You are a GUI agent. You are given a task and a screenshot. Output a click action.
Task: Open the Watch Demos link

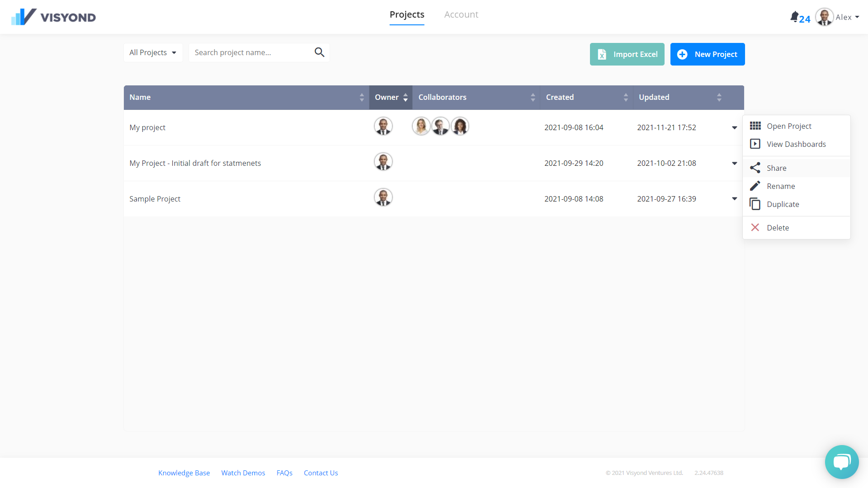point(243,473)
